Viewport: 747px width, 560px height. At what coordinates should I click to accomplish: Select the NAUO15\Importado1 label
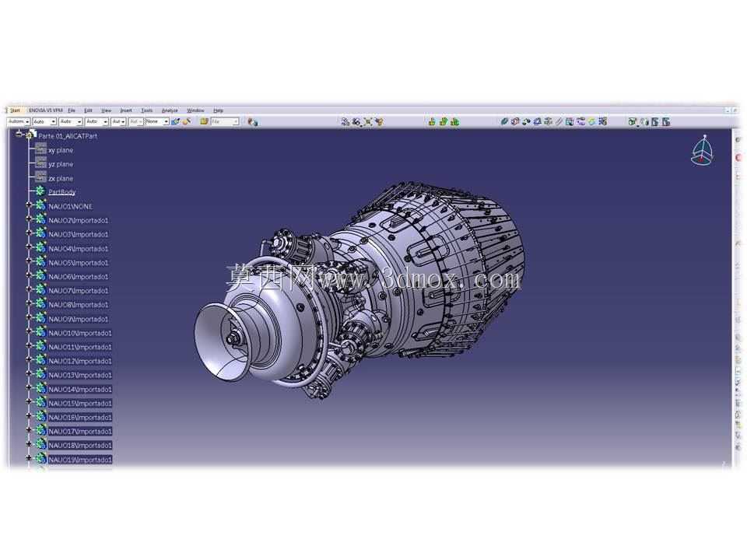80,404
